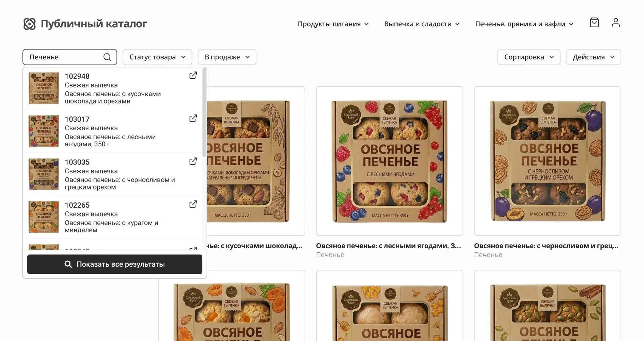Click into the Печенье search field
Image resolution: width=644 pixels, height=341 pixels.
tap(70, 57)
